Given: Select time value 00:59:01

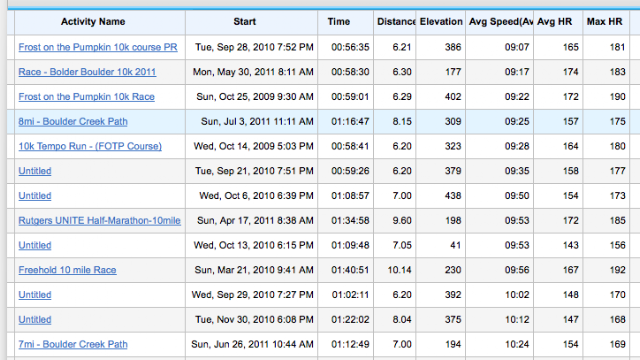Looking at the screenshot, I should pyautogui.click(x=350, y=97).
